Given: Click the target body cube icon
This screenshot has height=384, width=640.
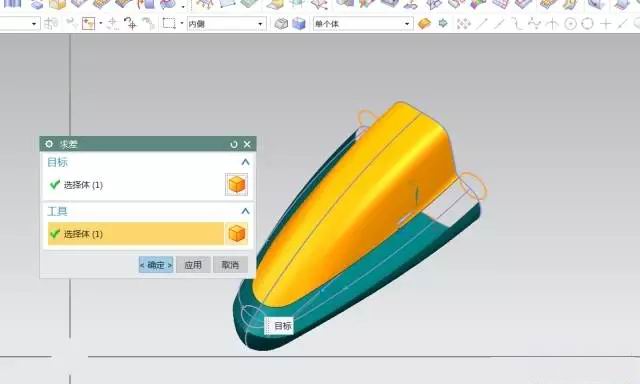Looking at the screenshot, I should pyautogui.click(x=237, y=184).
